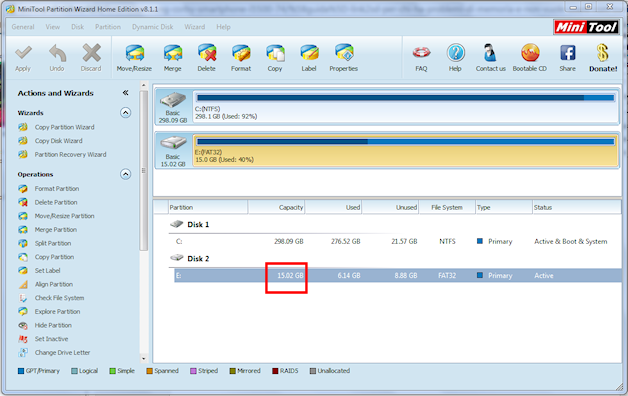Sort by File System column header
This screenshot has height=396, width=628.
pyautogui.click(x=447, y=207)
